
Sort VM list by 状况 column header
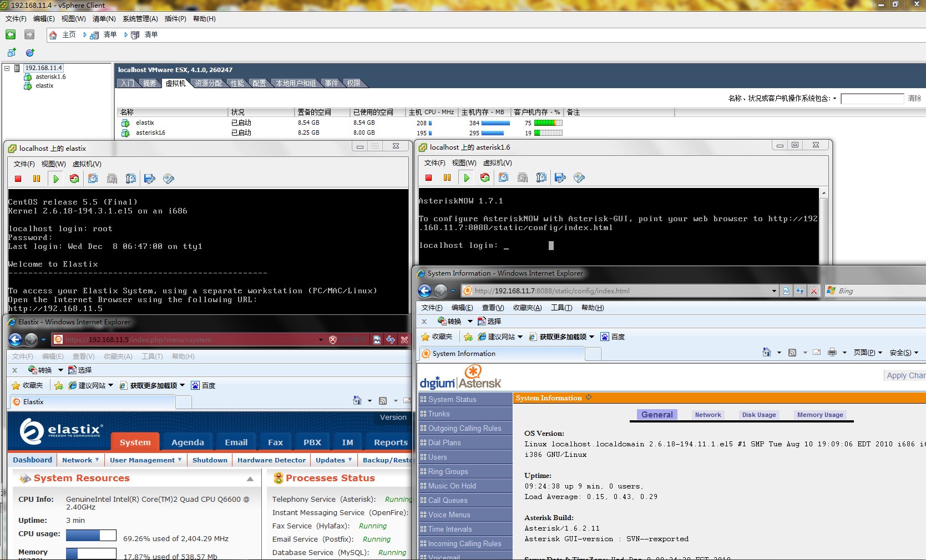click(261, 112)
